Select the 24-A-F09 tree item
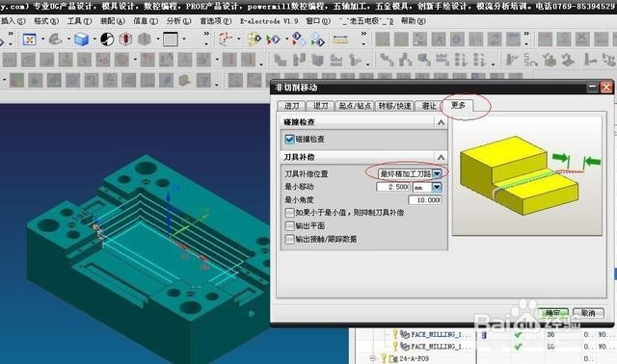Viewport: 617px width, 364px height. pyautogui.click(x=414, y=358)
